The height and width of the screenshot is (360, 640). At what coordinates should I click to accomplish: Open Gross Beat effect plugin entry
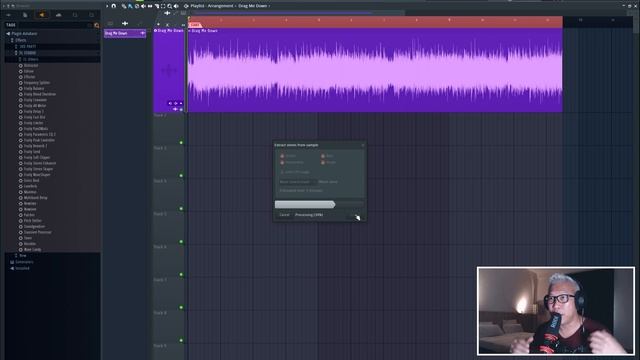click(x=31, y=180)
